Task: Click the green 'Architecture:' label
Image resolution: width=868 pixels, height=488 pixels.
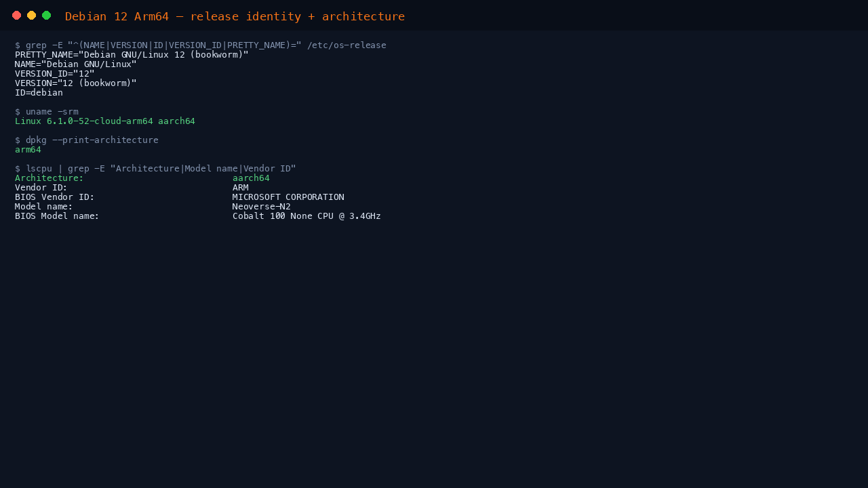Action: (x=50, y=178)
